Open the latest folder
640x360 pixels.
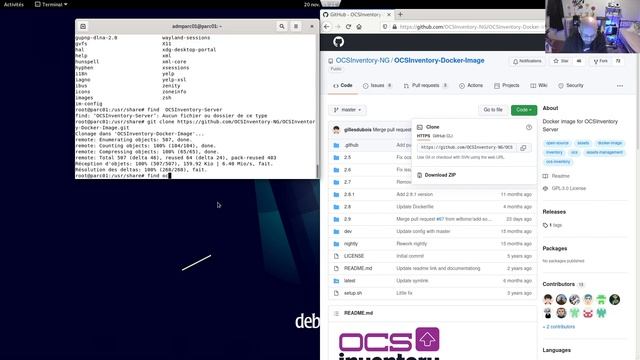tap(349, 281)
